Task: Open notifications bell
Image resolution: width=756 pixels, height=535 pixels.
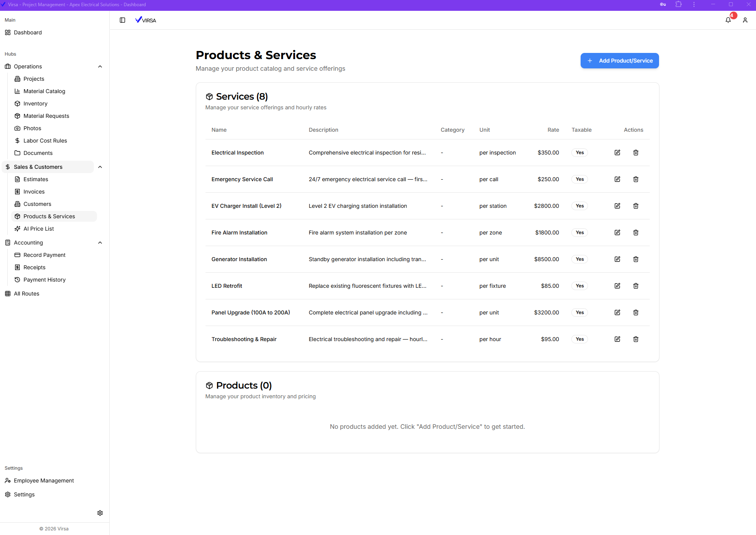Action: point(728,20)
